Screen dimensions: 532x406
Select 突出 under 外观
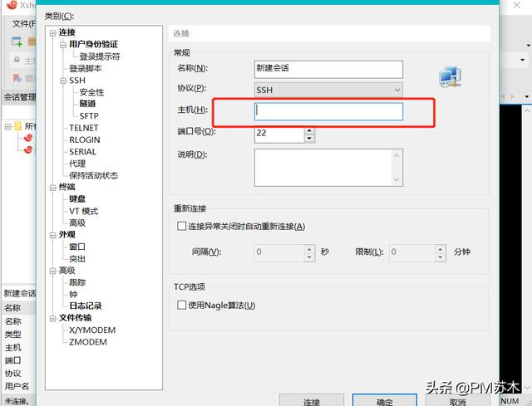point(77,258)
